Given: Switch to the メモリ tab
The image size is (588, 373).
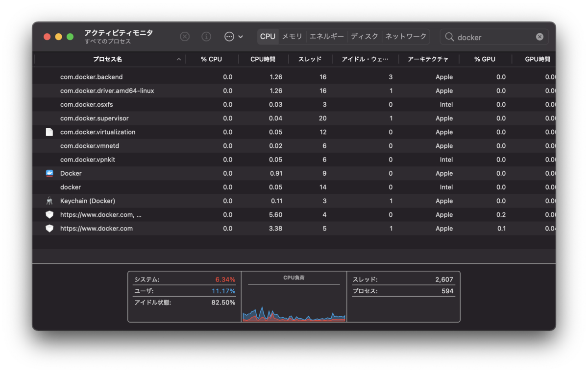Looking at the screenshot, I should click(x=292, y=37).
